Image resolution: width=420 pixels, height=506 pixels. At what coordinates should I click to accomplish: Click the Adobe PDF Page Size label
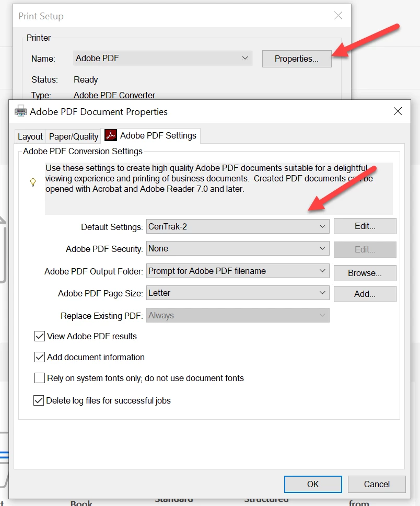tap(100, 293)
